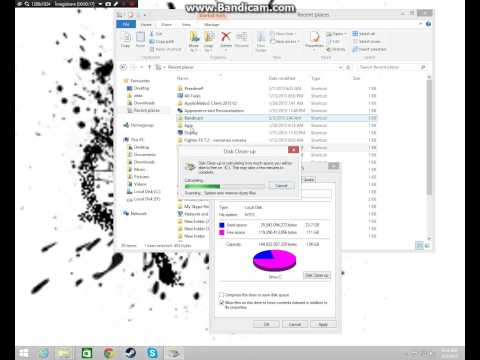
Task: Switch to the View ribbon tab
Action: tap(186, 25)
